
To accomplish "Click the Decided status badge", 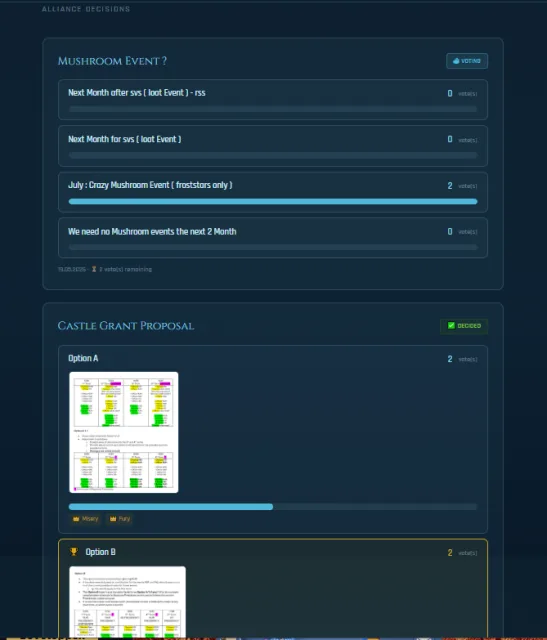I will click(464, 326).
